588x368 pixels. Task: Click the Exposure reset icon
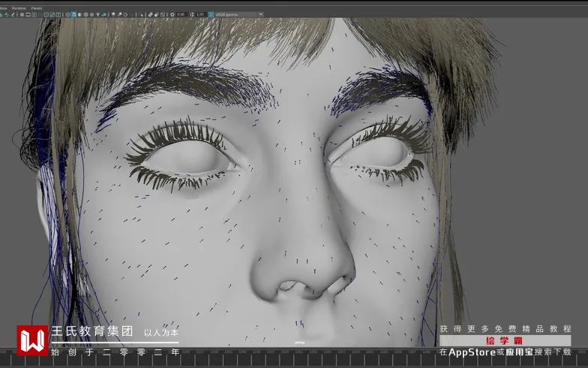click(172, 15)
